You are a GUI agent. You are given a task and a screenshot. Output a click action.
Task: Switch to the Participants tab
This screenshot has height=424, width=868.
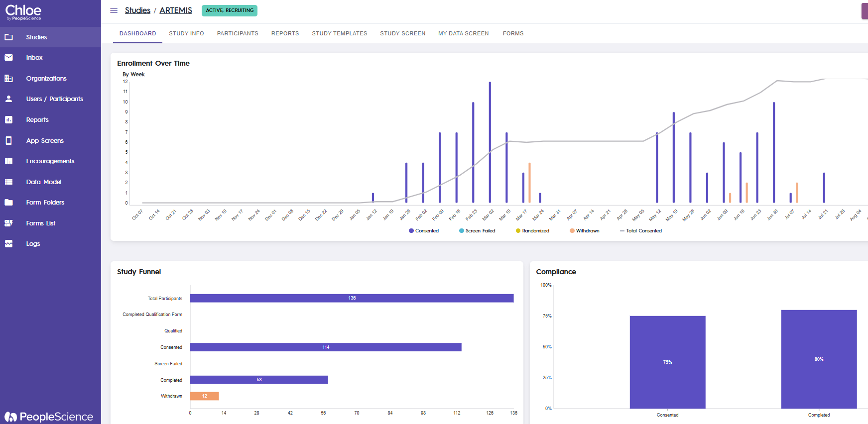pos(238,33)
